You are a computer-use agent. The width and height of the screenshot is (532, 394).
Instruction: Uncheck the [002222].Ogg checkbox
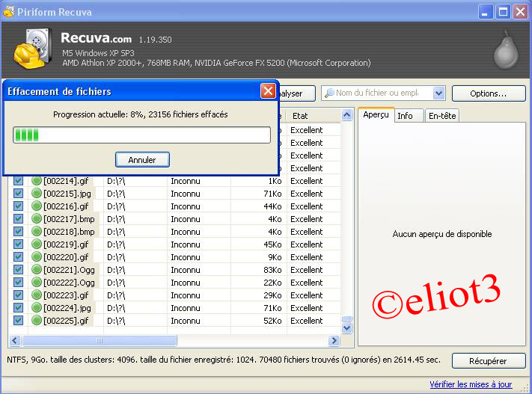(x=18, y=283)
